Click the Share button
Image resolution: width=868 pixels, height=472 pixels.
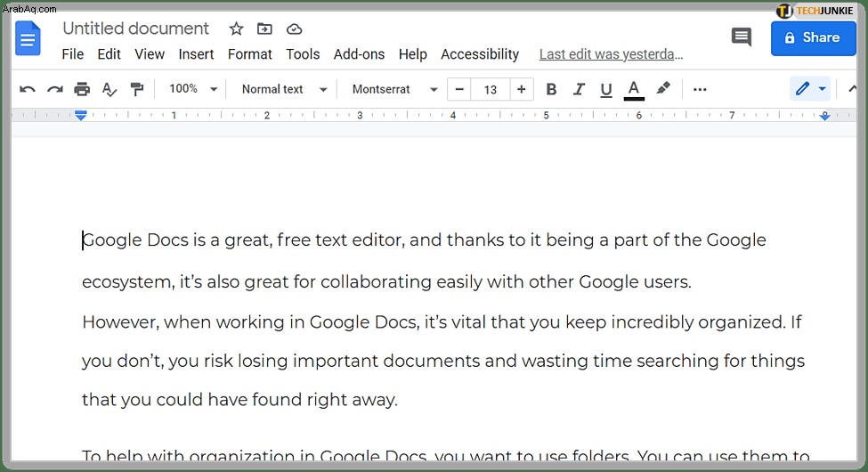[813, 37]
